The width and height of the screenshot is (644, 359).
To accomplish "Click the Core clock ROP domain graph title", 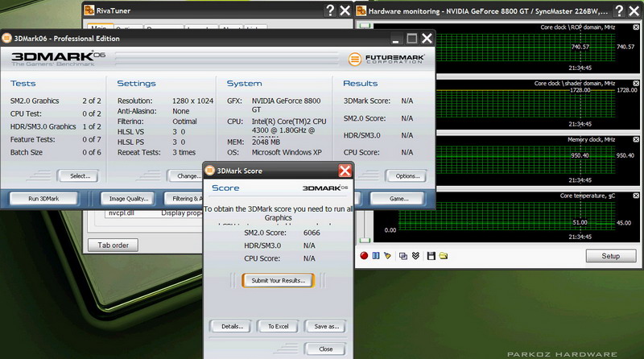I will 577,27.
